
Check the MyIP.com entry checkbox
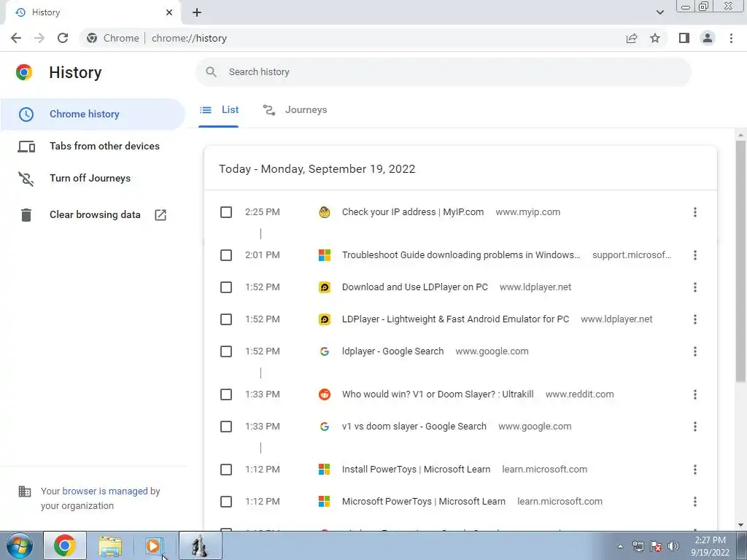(226, 212)
